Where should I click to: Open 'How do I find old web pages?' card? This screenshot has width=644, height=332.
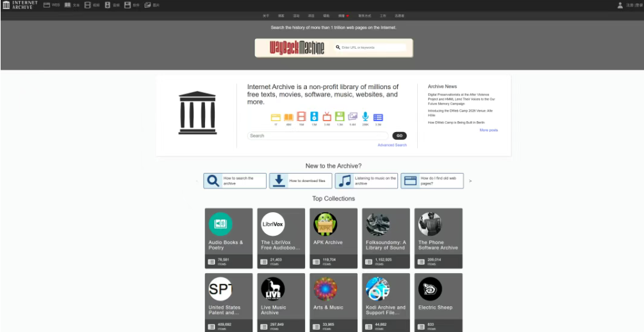pyautogui.click(x=432, y=181)
